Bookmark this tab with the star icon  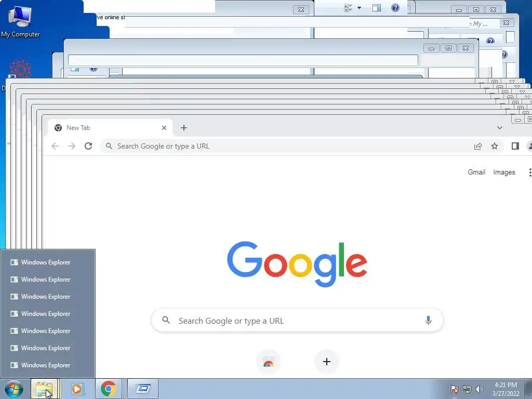point(495,146)
